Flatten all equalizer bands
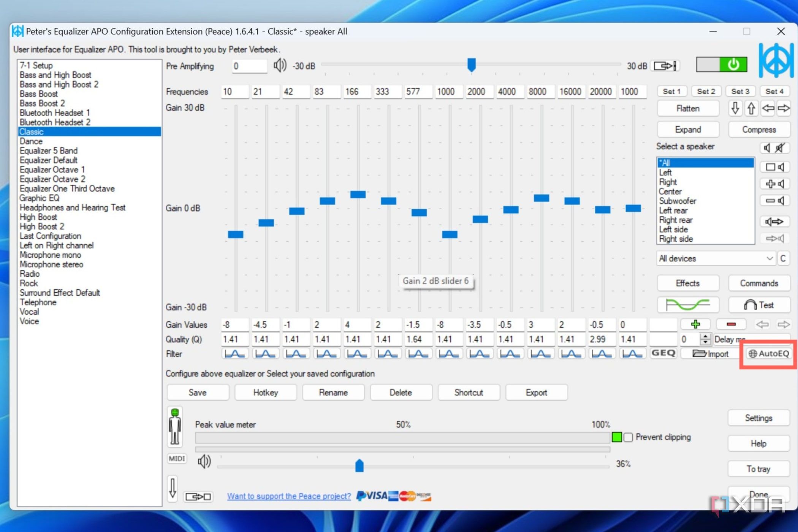 click(x=687, y=108)
